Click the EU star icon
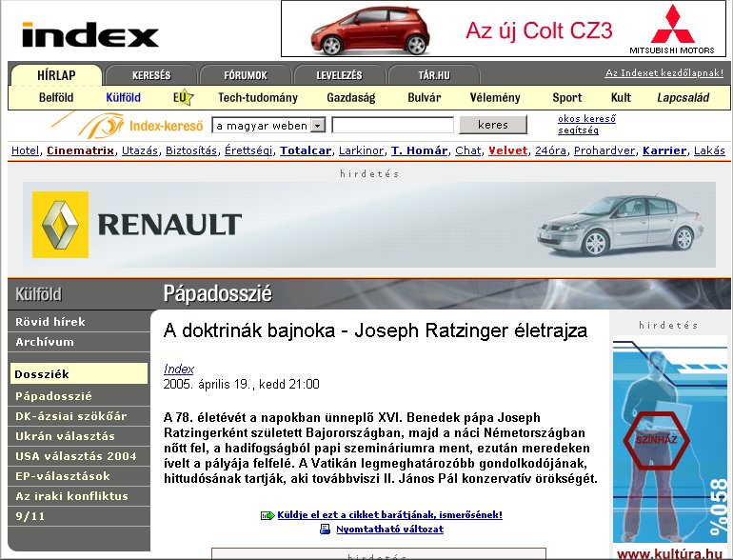 coord(186,97)
